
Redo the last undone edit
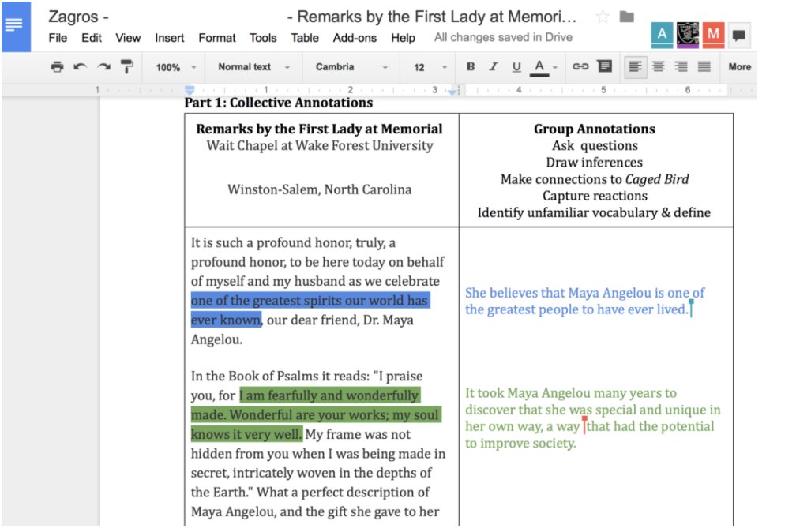(104, 66)
